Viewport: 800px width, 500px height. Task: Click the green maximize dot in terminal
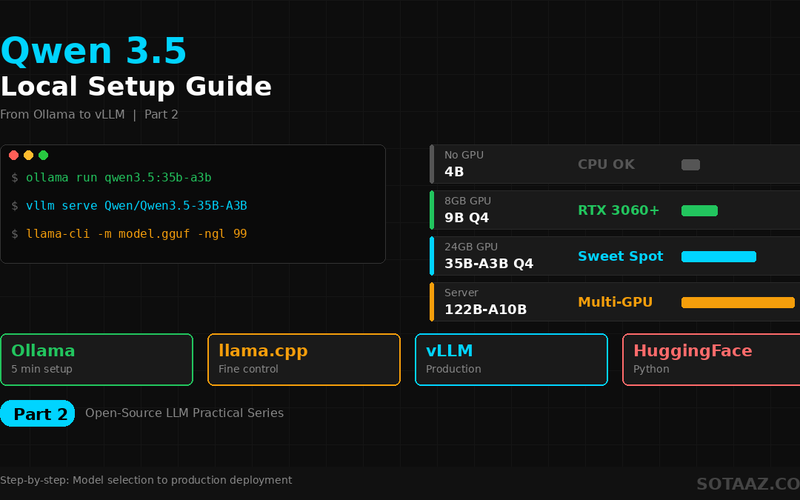coord(43,155)
